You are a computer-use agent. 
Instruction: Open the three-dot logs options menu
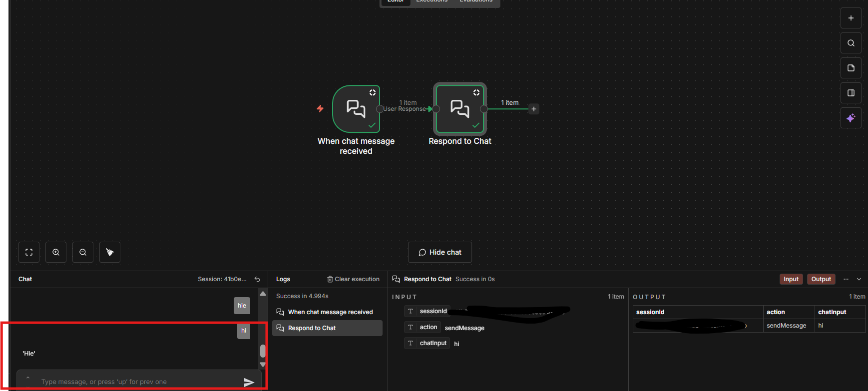pos(846,279)
